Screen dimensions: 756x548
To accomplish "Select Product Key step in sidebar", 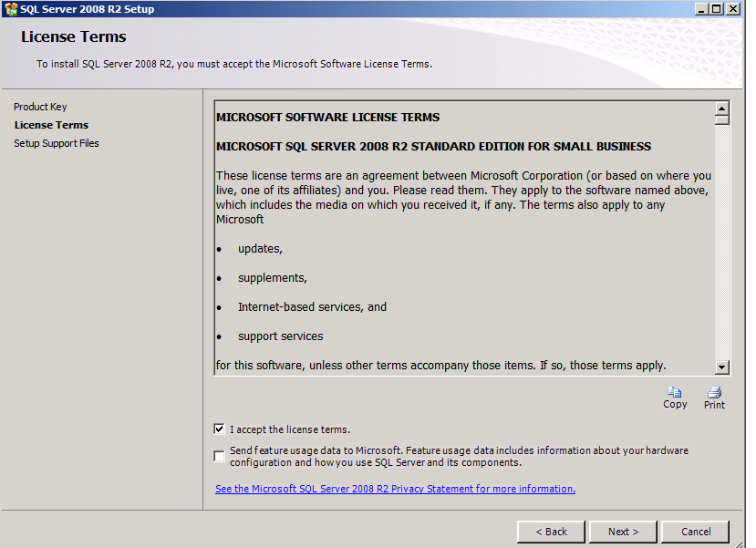I will (40, 107).
